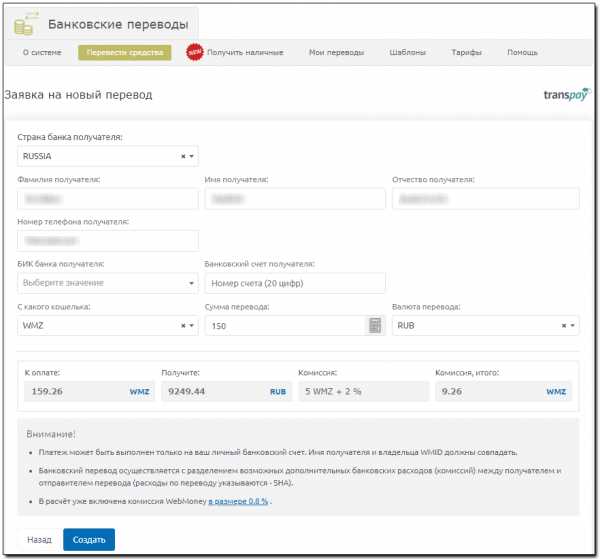Click the bank account number input field
This screenshot has height=559, width=600.
(294, 283)
